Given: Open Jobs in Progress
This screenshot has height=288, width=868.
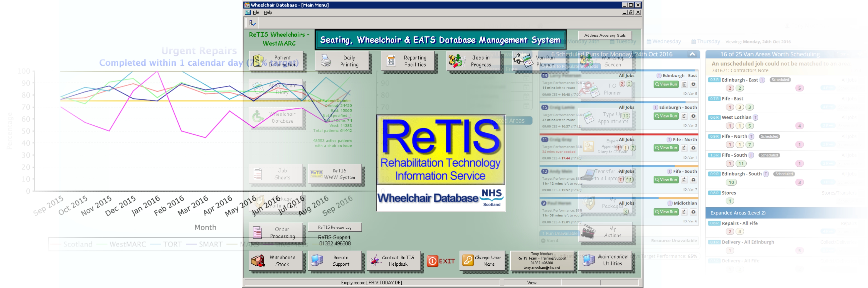Looking at the screenshot, I should point(473,61).
